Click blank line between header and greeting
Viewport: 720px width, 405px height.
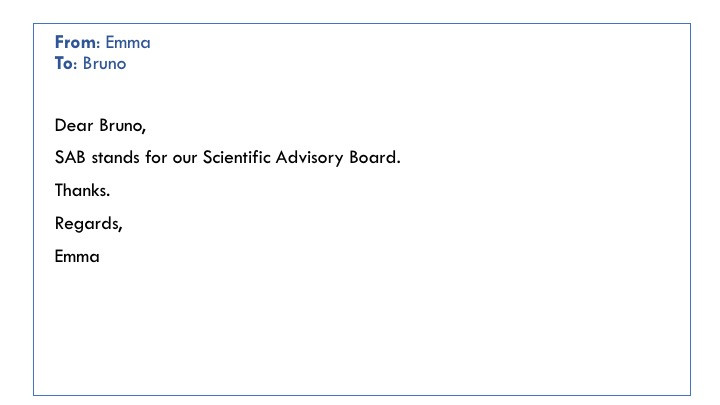362,94
